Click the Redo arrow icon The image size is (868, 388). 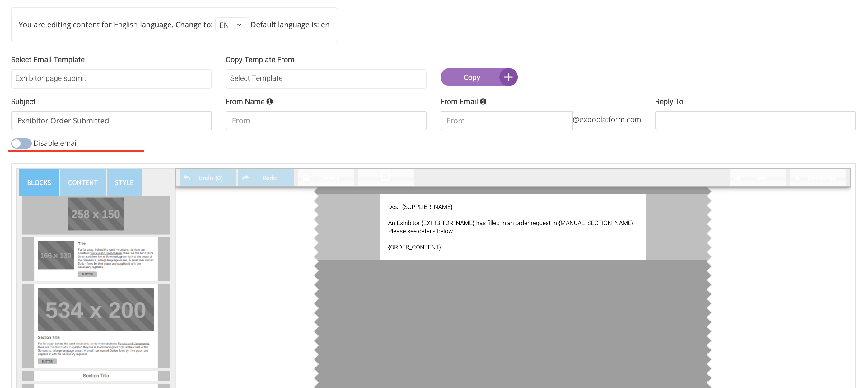246,178
